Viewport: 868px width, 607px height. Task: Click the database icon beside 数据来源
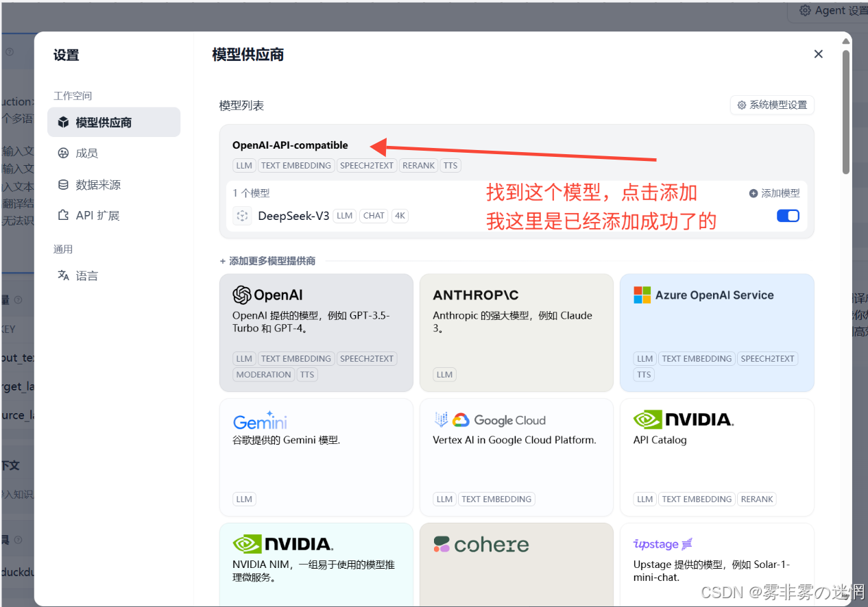click(63, 184)
